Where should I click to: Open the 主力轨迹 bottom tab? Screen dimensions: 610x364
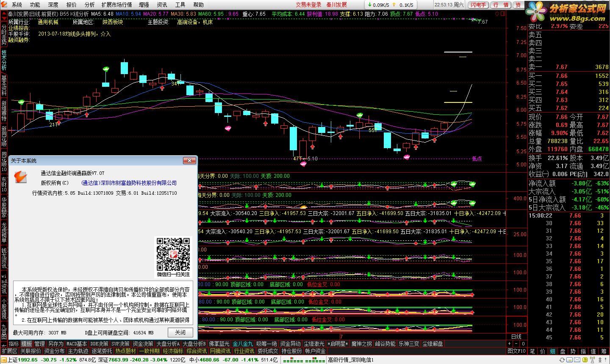[x=78, y=351]
